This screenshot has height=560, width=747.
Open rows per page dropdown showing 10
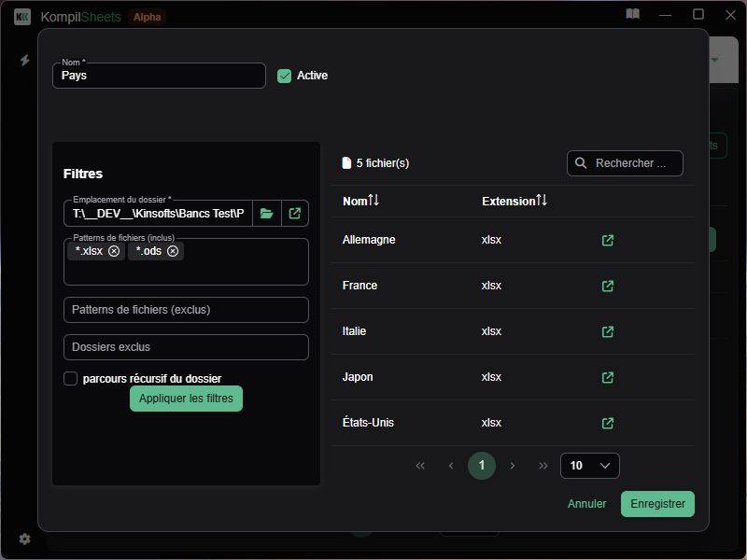tap(589, 466)
